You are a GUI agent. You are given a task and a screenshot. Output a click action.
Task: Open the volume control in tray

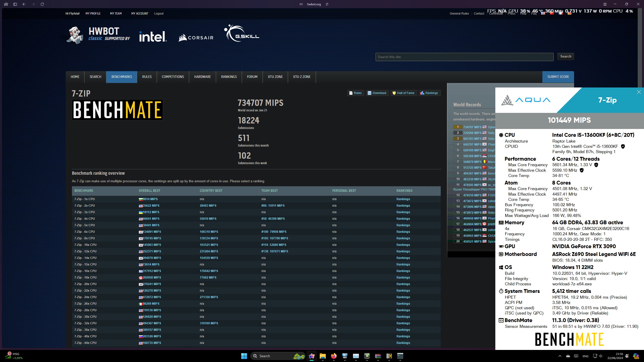point(601,356)
